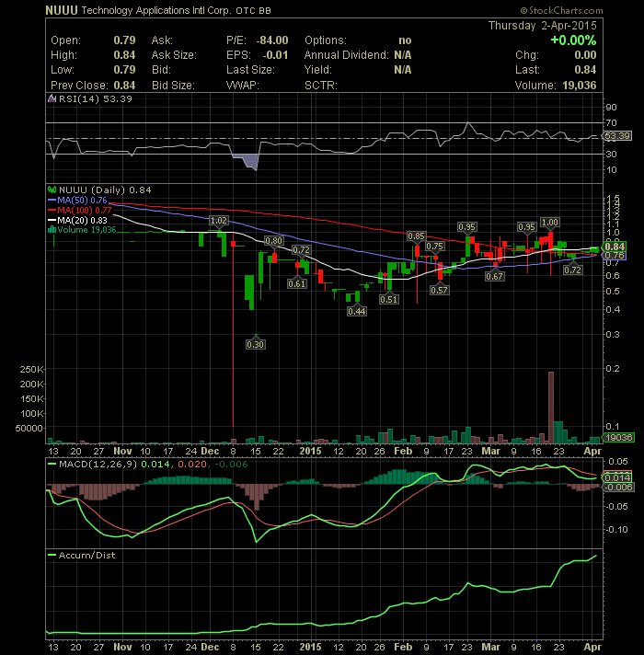Click the Open price value 0.79
Viewport: 644px width, 655px height.
[124, 40]
